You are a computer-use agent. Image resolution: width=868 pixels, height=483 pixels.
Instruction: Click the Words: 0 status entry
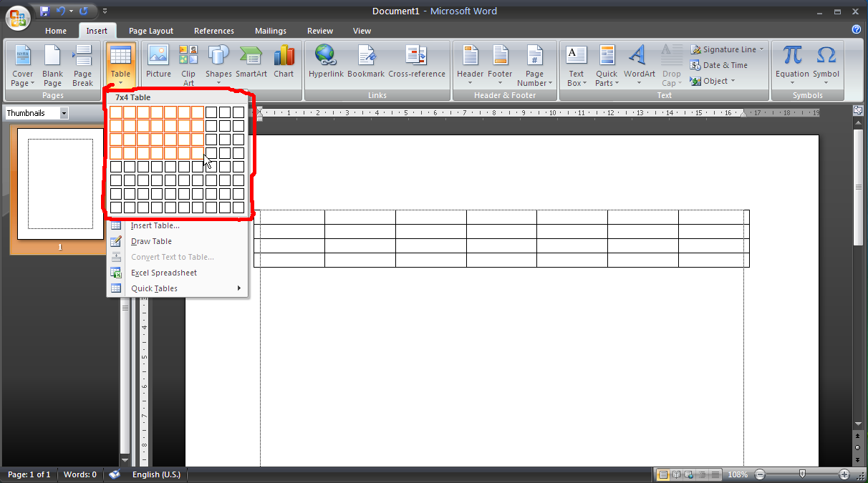click(x=79, y=474)
